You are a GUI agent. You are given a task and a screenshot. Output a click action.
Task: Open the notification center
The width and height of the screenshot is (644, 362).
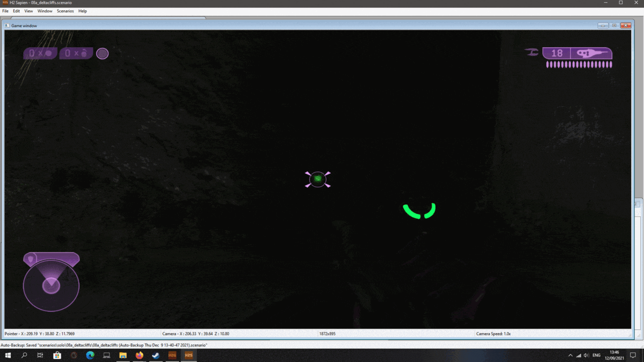point(633,355)
